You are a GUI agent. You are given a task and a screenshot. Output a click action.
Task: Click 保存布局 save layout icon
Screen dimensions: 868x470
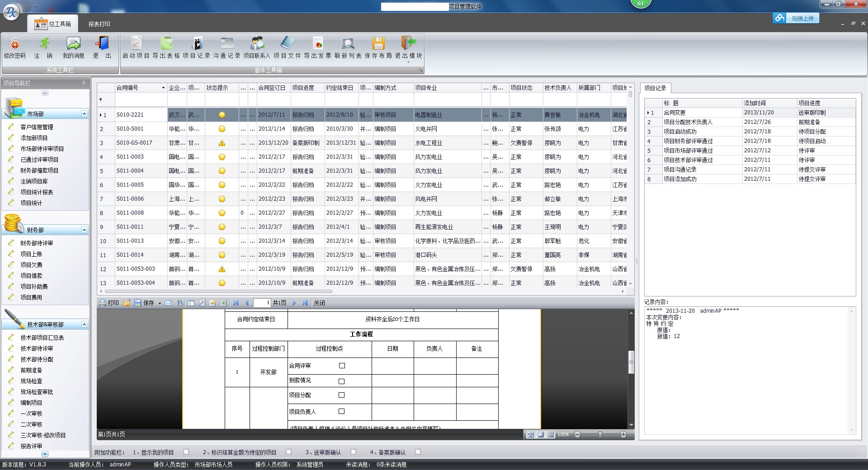(x=378, y=44)
